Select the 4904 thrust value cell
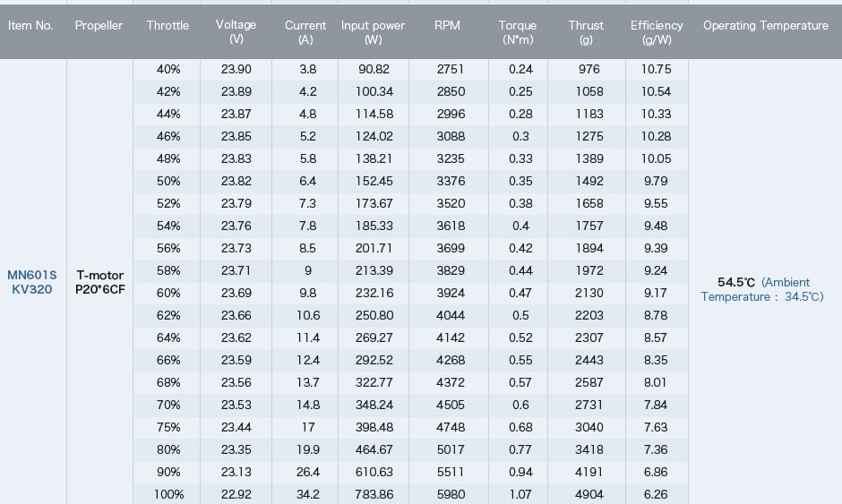The width and height of the screenshot is (842, 504). coord(589,494)
